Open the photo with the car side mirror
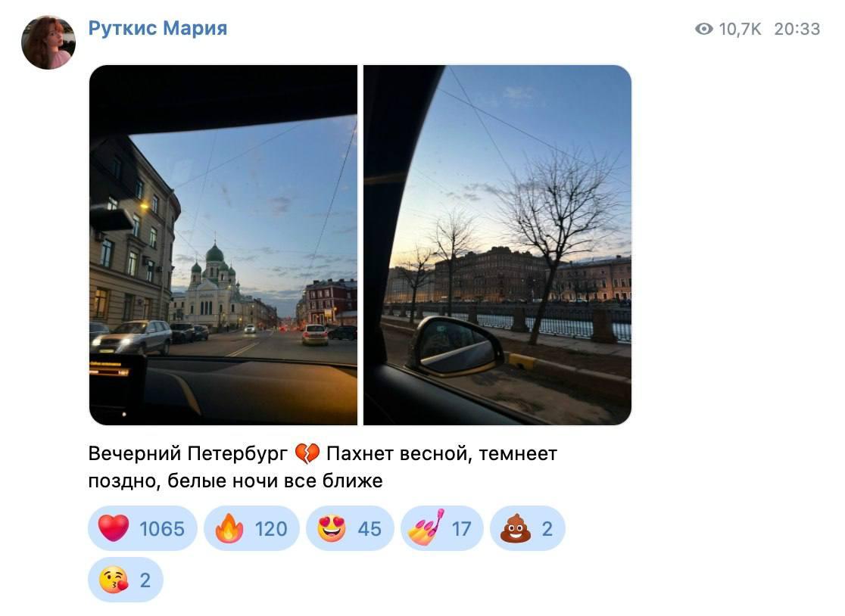The width and height of the screenshot is (845, 616). pos(497,245)
